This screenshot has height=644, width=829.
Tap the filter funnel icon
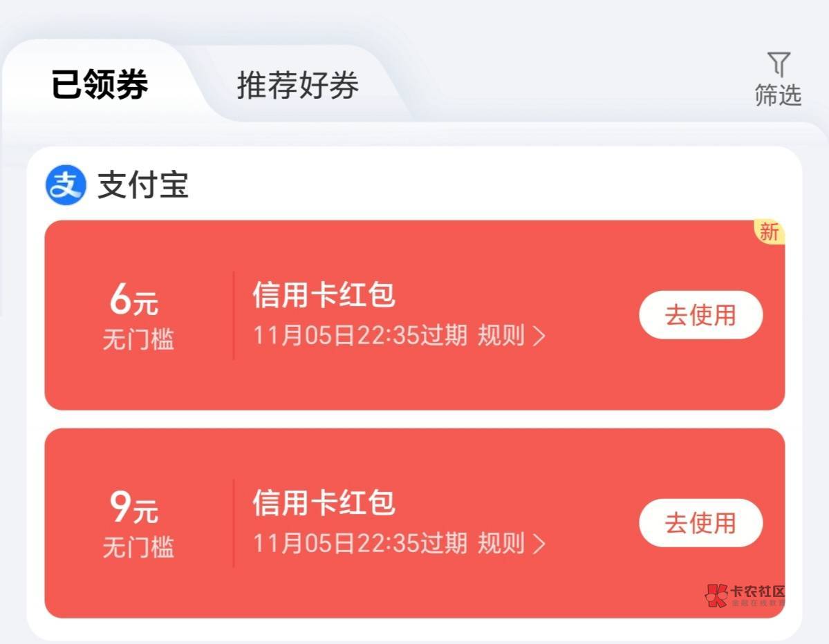point(779,64)
